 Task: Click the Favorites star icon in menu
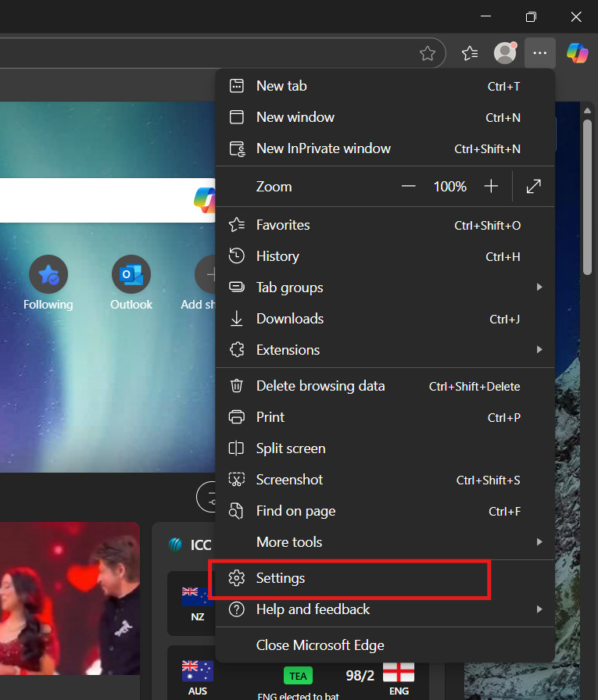pyautogui.click(x=237, y=224)
